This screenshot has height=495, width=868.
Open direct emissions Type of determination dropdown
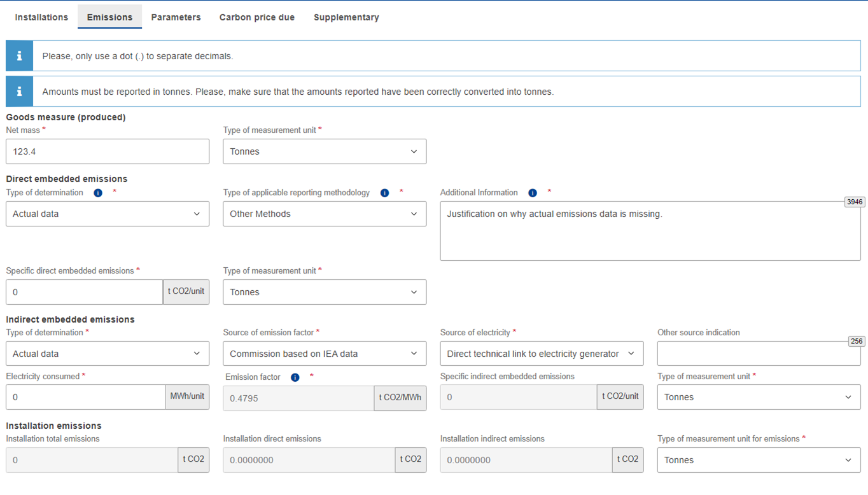pyautogui.click(x=107, y=214)
